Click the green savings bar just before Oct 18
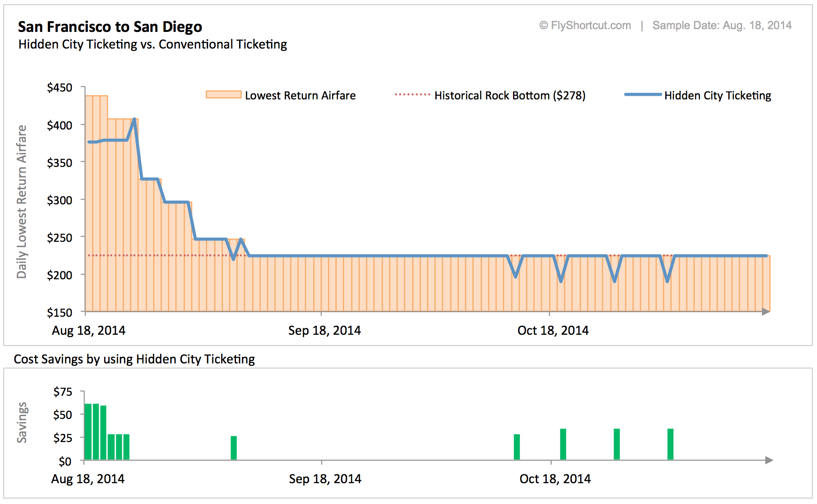The image size is (817, 504). click(x=517, y=447)
